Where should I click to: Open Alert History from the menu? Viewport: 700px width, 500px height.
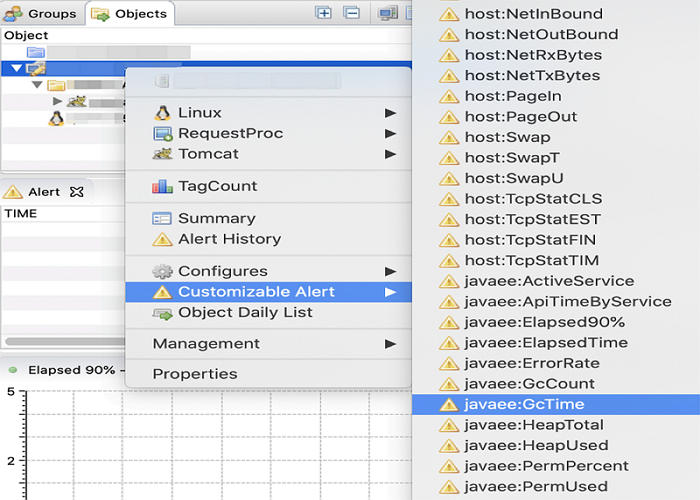tap(229, 239)
